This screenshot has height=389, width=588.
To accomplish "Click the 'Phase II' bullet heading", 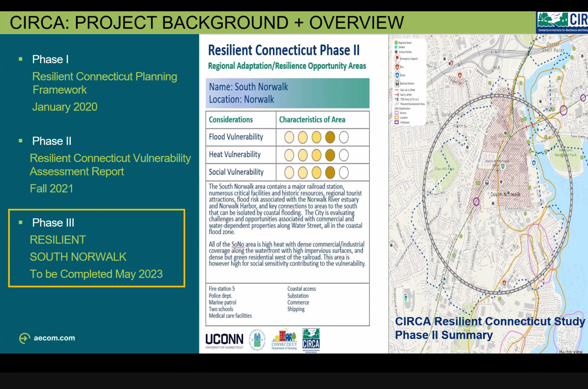I will pos(52,141).
